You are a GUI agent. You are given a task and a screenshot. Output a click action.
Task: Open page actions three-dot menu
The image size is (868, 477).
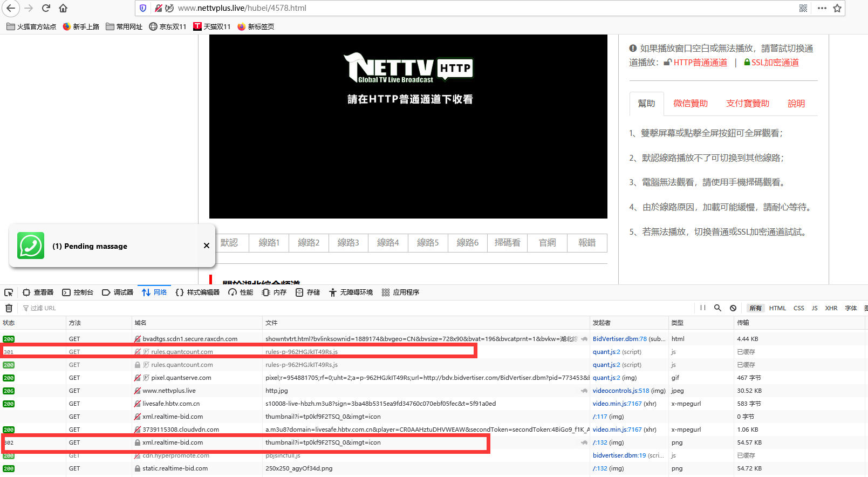click(x=822, y=8)
